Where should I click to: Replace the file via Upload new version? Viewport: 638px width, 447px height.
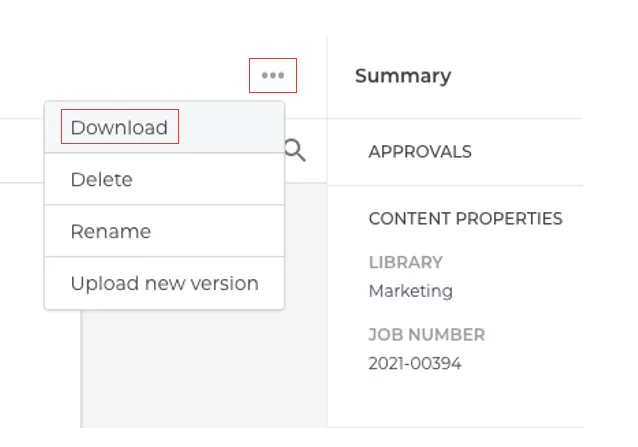164,283
